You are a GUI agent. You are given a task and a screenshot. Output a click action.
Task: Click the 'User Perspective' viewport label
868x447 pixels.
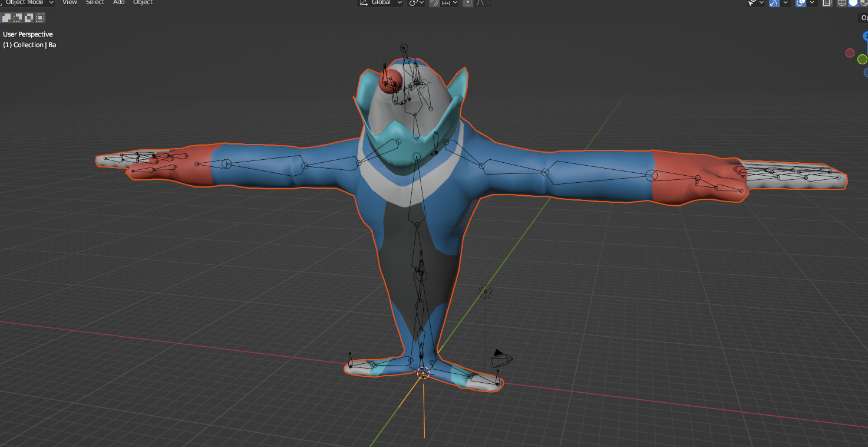(28, 34)
